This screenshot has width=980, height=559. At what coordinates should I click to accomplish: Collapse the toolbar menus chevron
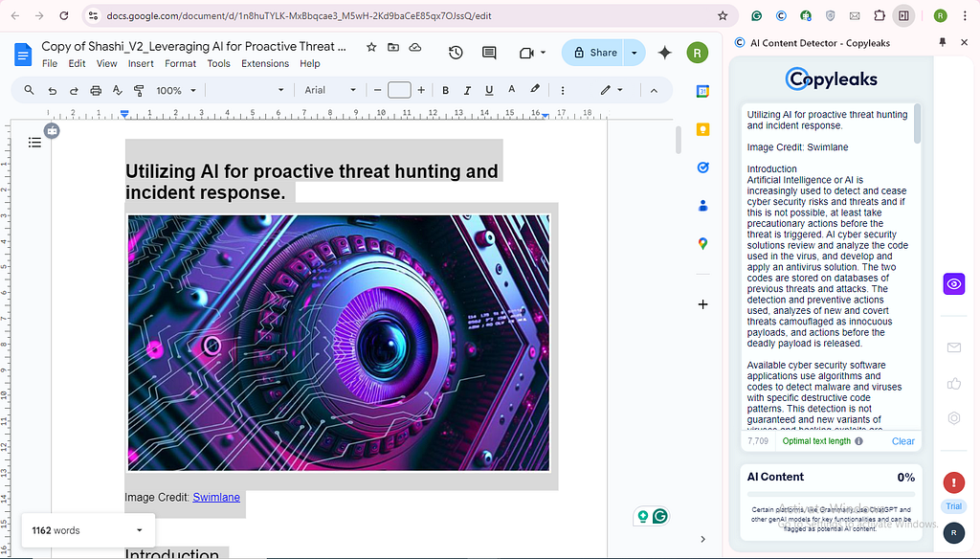(654, 91)
